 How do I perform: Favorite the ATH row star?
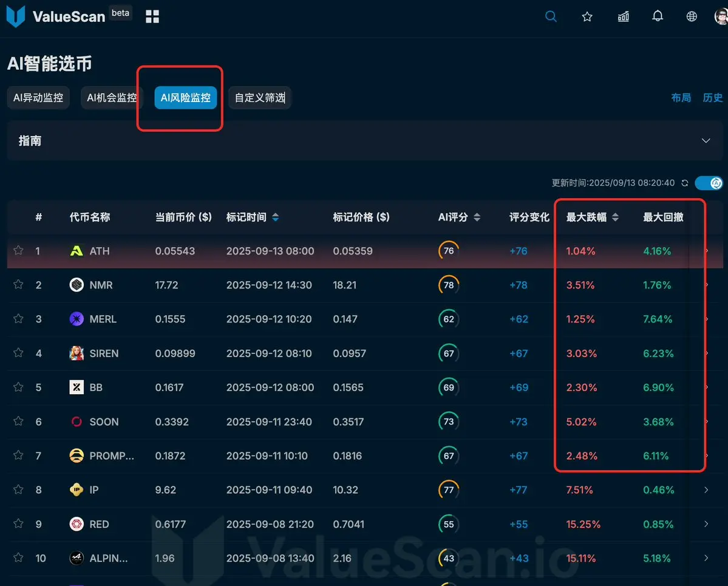pos(18,251)
